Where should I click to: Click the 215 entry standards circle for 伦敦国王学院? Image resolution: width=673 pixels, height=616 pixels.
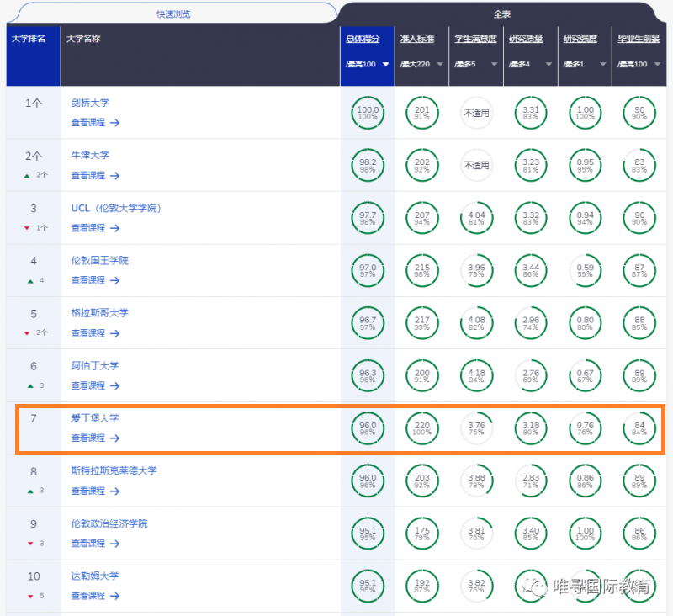(x=422, y=270)
